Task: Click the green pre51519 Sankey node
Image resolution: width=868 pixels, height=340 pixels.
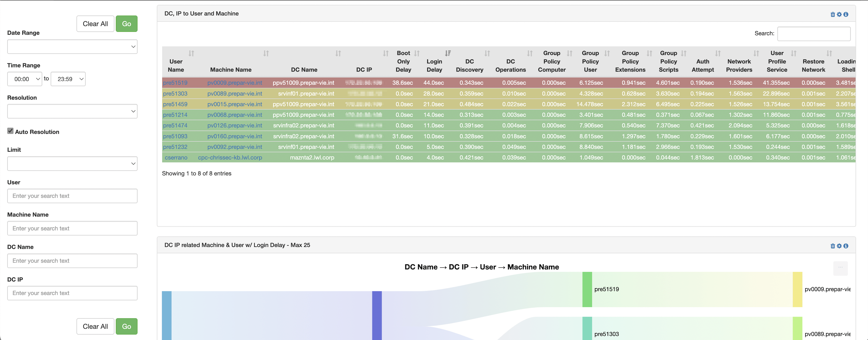Action: click(587, 289)
